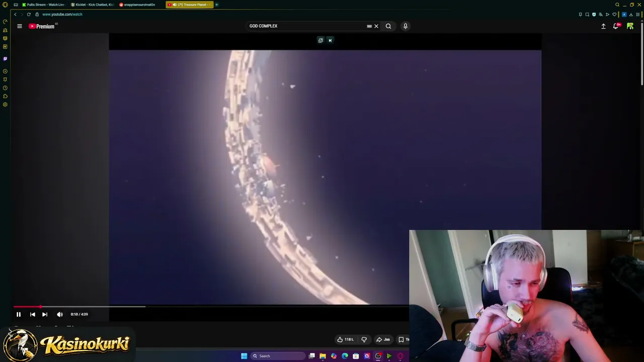Clear the GOD COMPLEX search text
The width and height of the screenshot is (644, 362).
pos(376,26)
